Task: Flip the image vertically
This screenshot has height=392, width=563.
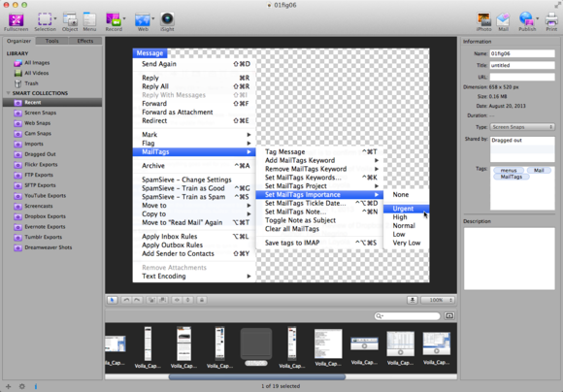Action: (187, 300)
